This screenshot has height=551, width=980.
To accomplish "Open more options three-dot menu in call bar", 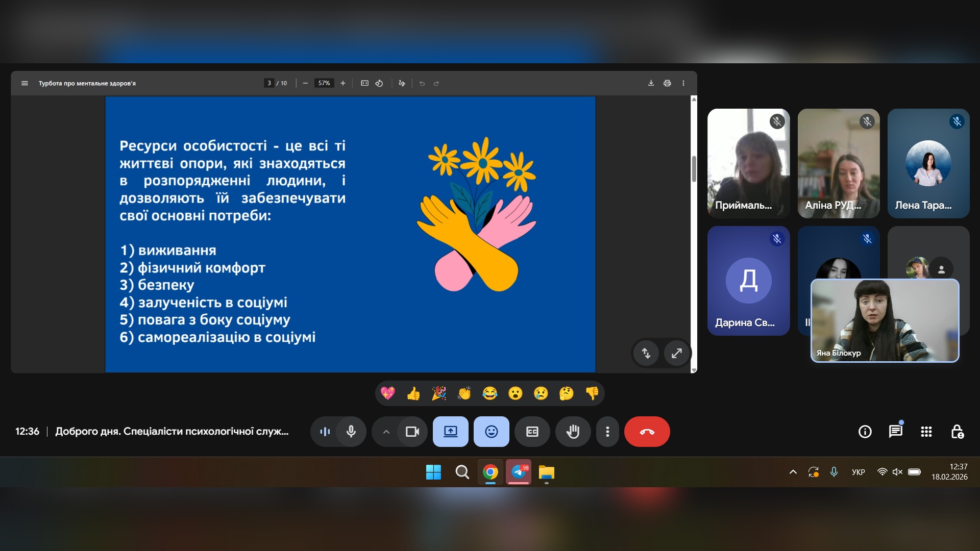I will tap(607, 432).
